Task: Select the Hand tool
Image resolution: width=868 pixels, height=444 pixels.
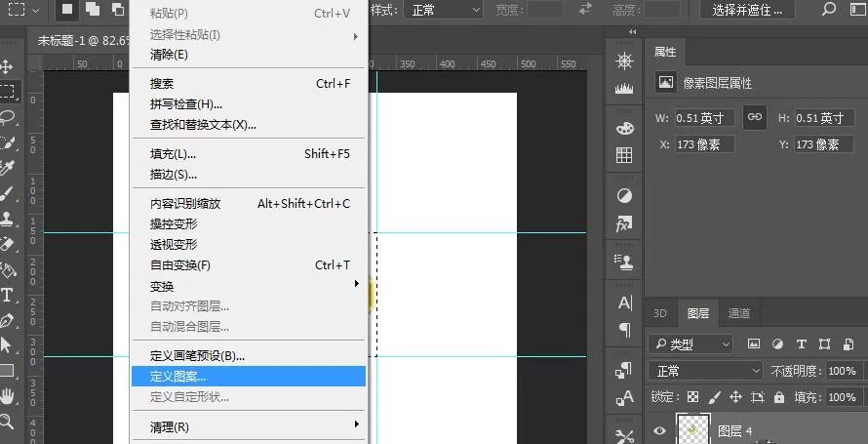Action: pos(7,395)
